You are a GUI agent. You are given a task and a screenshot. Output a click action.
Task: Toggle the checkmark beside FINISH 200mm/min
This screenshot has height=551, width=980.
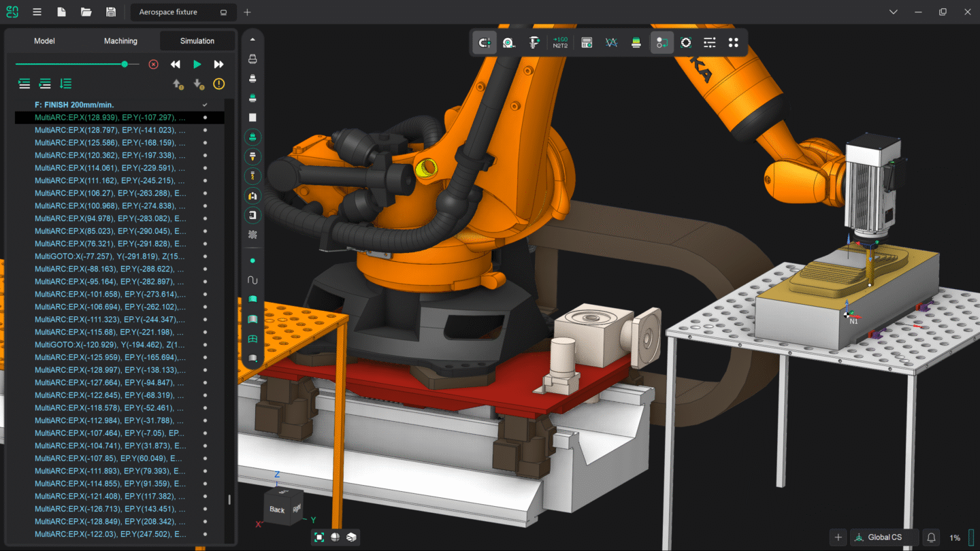pos(204,105)
